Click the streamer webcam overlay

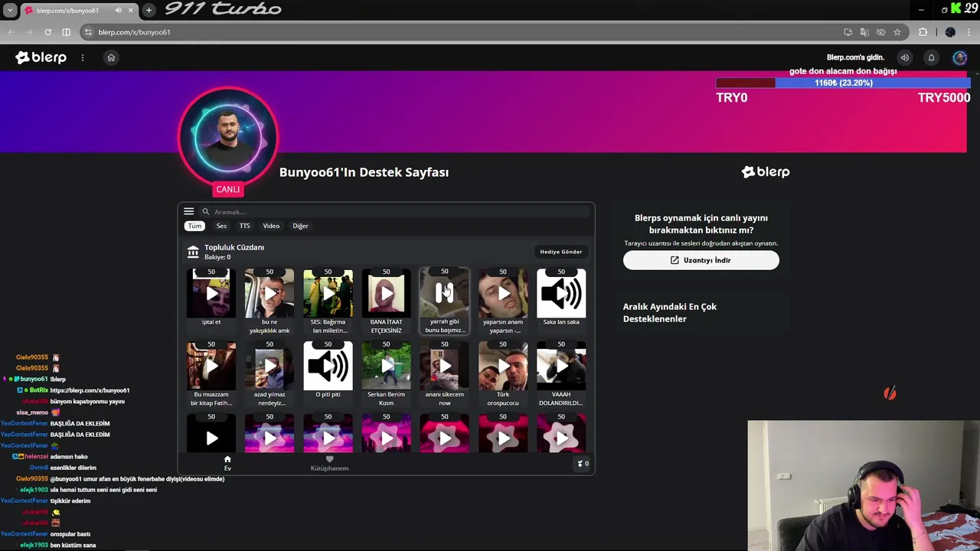point(864,485)
